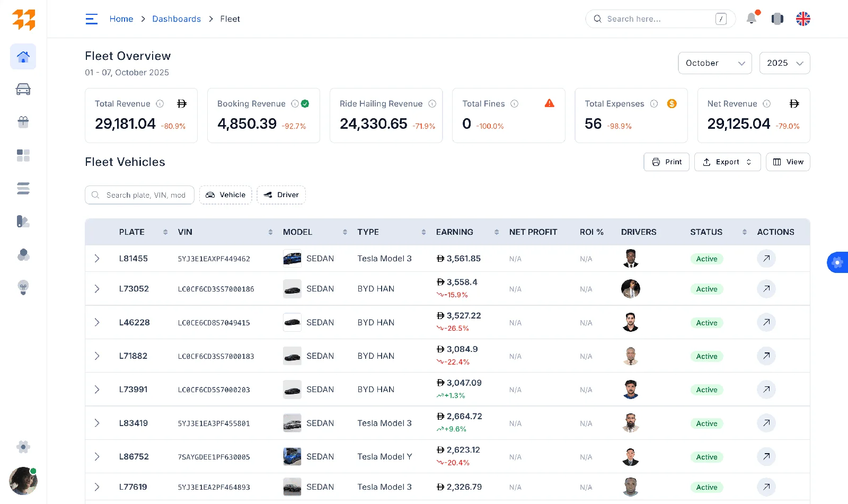848x504 pixels.
Task: Go to Home breadcrumb
Action: click(121, 19)
